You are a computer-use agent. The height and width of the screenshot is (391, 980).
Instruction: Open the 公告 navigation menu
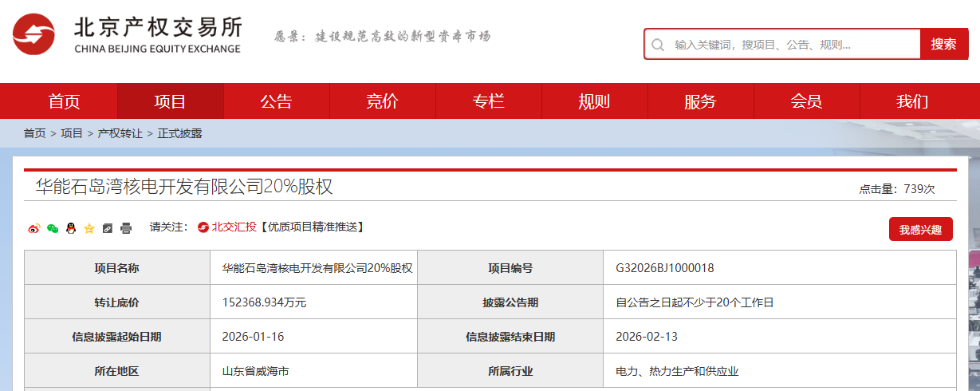coord(276,101)
